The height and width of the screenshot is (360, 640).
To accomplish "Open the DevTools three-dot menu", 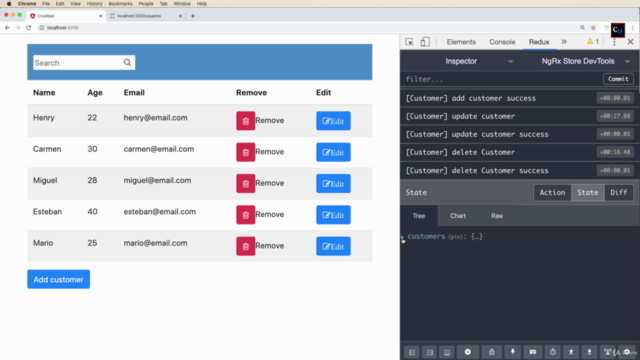I will 614,42.
